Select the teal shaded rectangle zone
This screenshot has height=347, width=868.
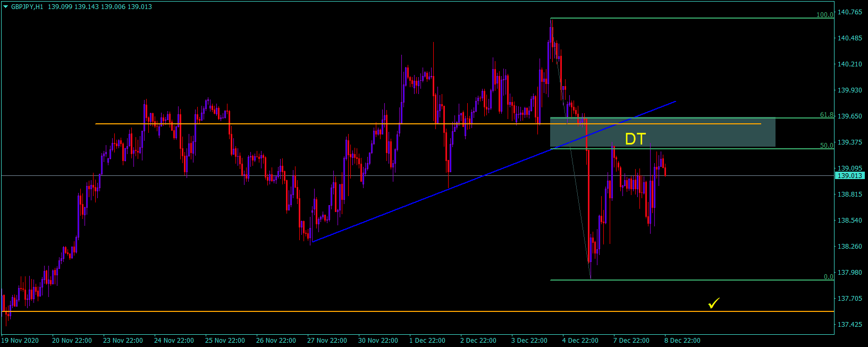tap(663, 132)
